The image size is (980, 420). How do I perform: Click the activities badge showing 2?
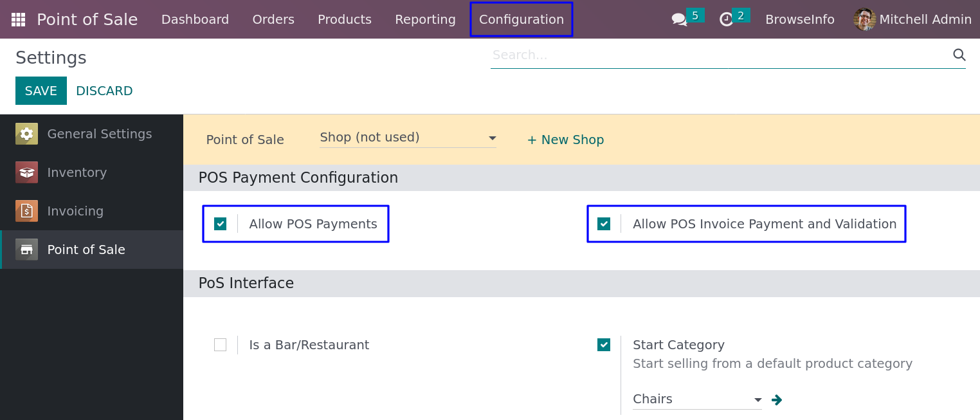coord(741,15)
